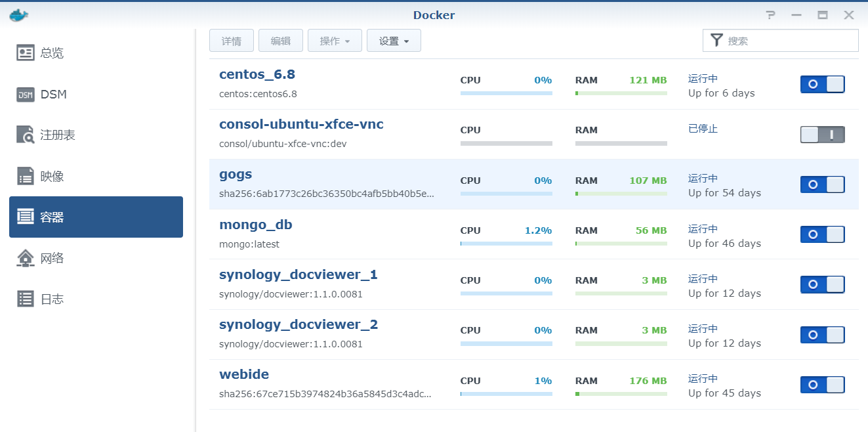
Task: Click the 容器 container sidebar icon
Action: click(x=26, y=217)
